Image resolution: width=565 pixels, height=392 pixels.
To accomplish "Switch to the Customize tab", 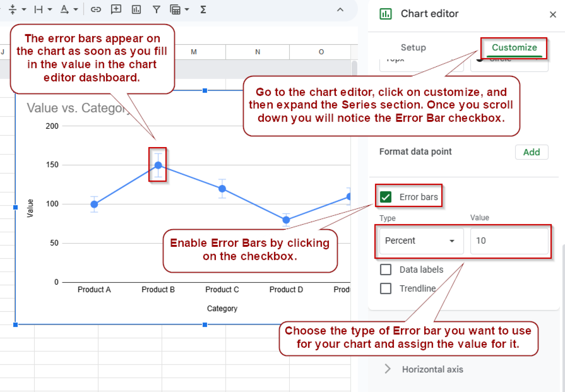I will coord(514,47).
